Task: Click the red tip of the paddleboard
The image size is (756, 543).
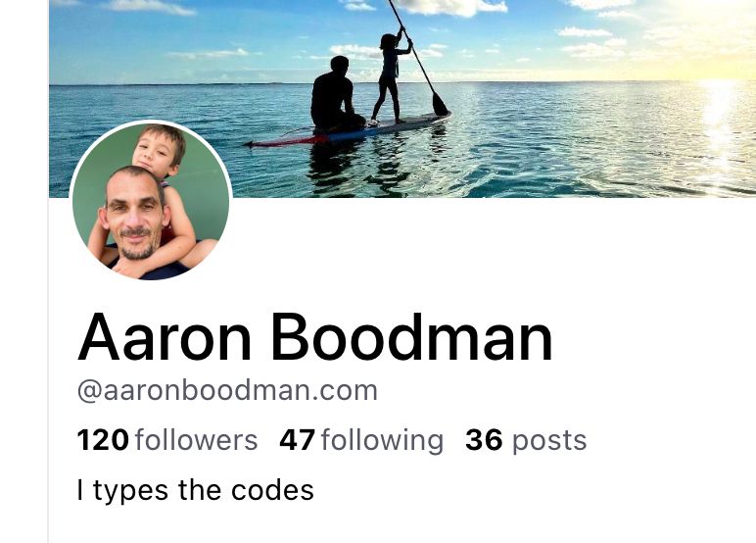Action: click(285, 141)
